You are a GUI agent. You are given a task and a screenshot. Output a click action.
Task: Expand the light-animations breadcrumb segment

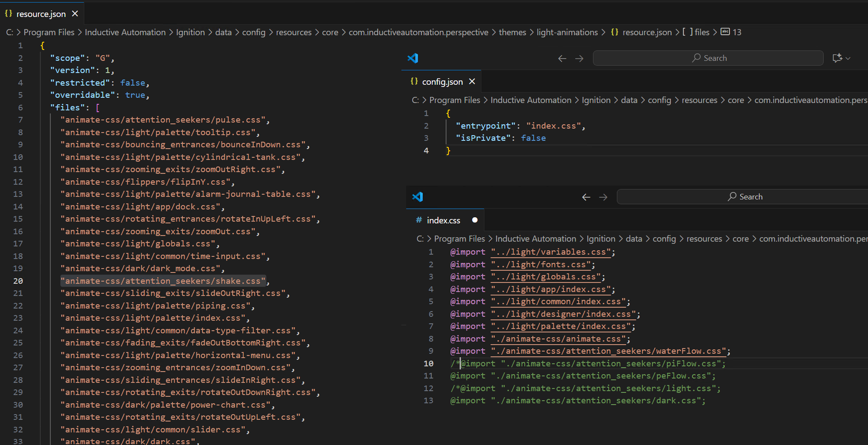pyautogui.click(x=567, y=33)
